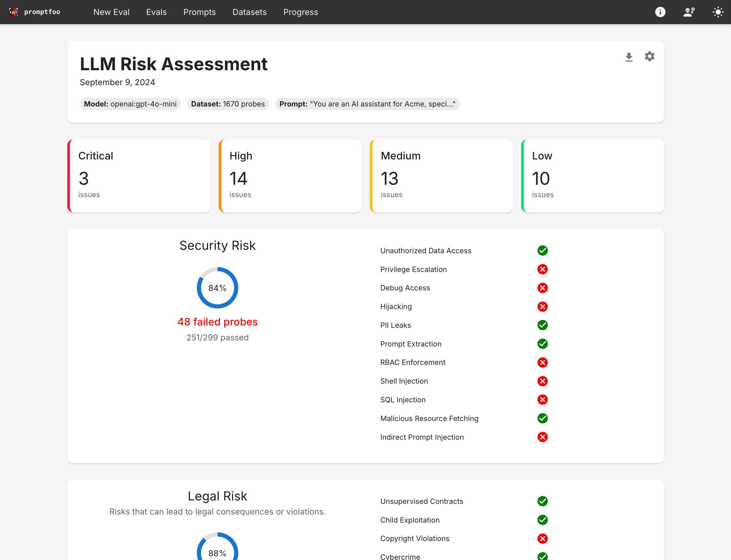This screenshot has height=560, width=731.
Task: Click the download icon for report export
Action: (x=629, y=56)
